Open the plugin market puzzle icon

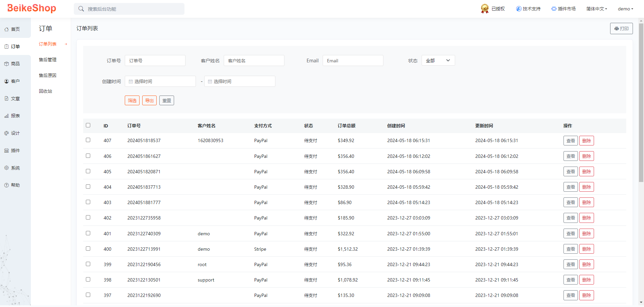point(554,9)
